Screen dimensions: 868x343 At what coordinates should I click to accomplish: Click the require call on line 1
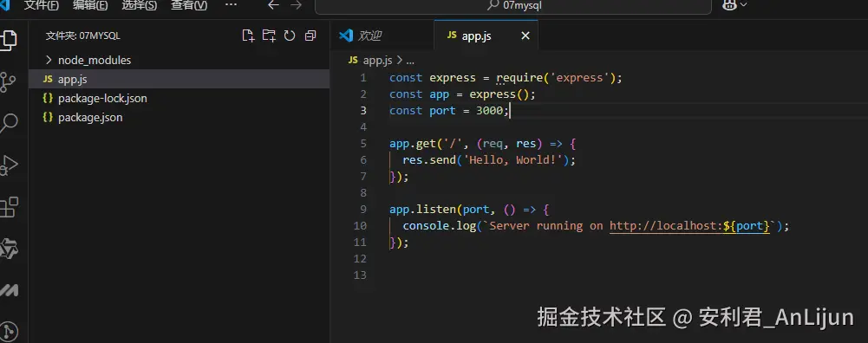(x=519, y=78)
